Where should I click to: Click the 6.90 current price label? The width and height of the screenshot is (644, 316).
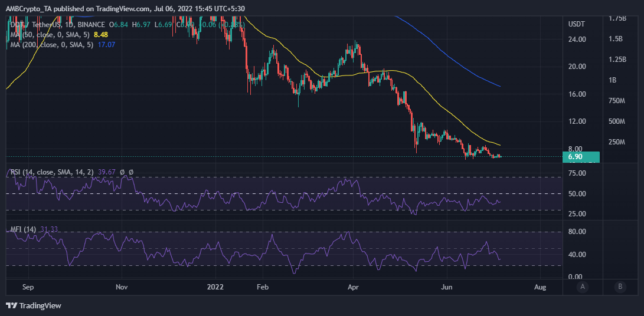(x=575, y=157)
